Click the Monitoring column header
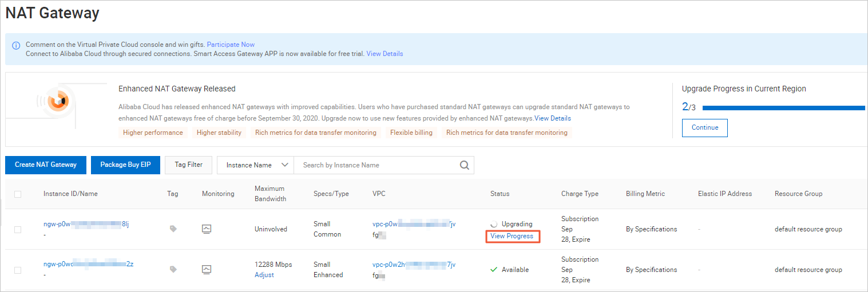The image size is (868, 292). [x=218, y=194]
